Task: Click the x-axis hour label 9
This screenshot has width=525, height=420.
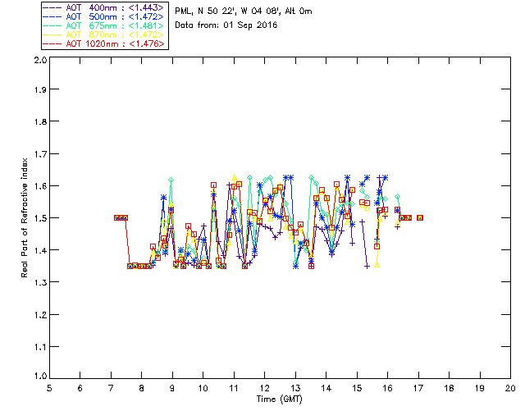Action: click(172, 388)
